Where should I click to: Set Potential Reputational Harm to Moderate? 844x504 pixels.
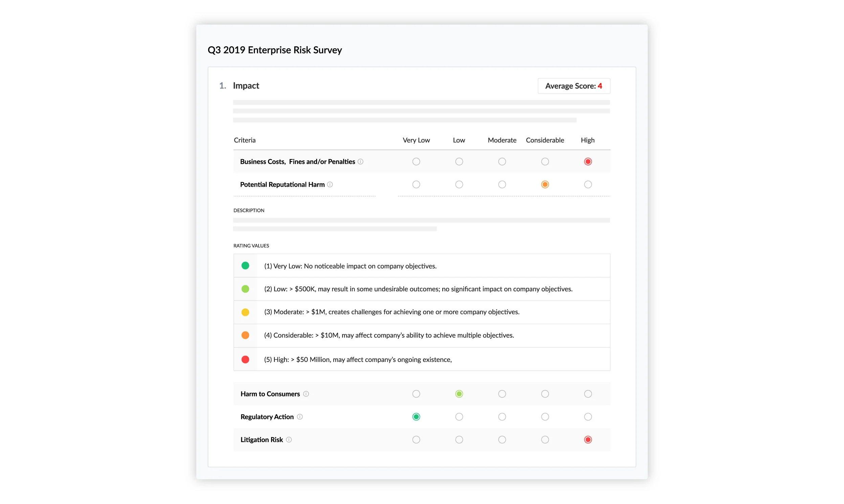tap(502, 184)
